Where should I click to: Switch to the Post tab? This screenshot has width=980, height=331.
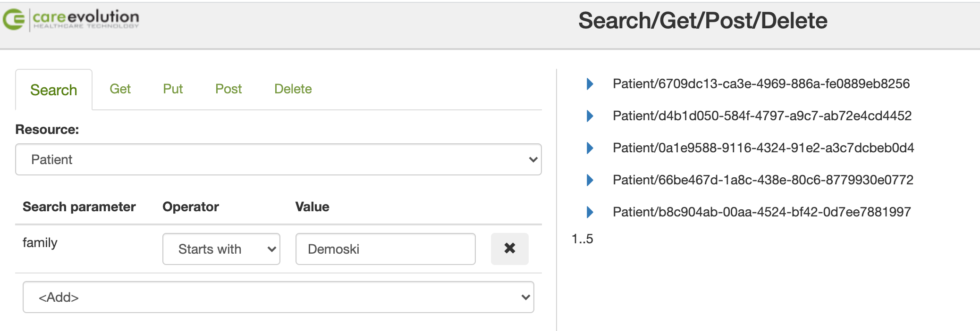[228, 89]
